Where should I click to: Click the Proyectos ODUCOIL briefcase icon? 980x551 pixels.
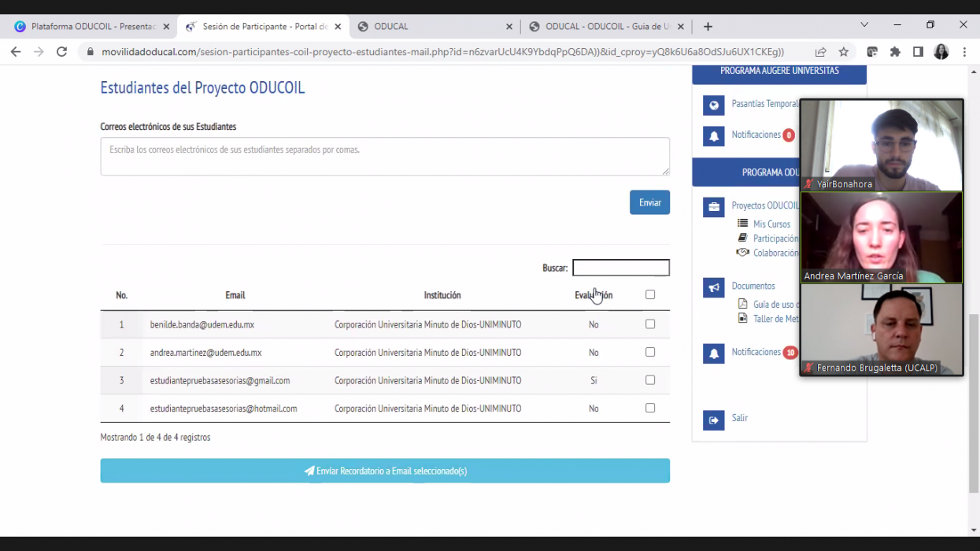pos(713,207)
